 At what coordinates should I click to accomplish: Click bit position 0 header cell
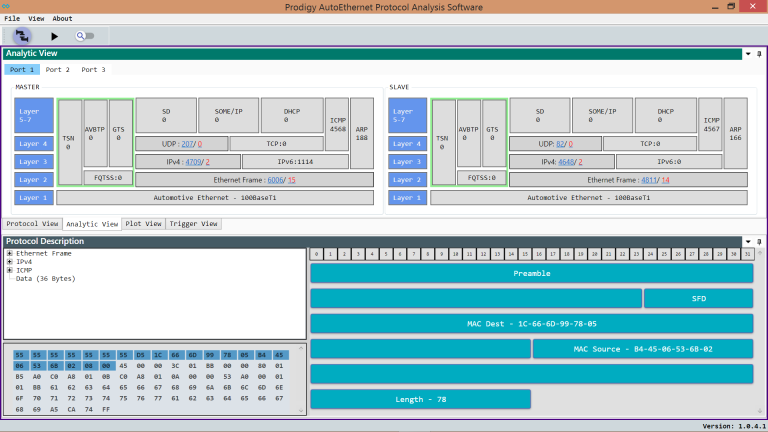click(x=316, y=254)
